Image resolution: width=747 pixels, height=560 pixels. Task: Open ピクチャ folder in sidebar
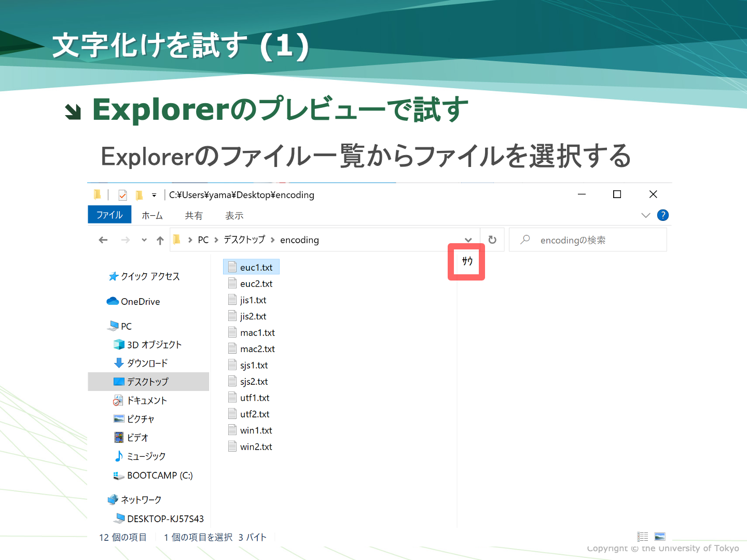click(134, 419)
